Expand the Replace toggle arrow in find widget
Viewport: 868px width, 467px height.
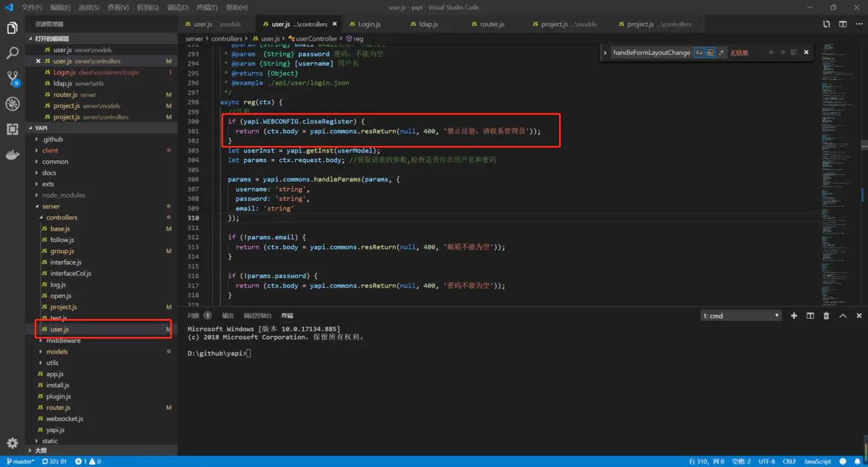pos(605,53)
